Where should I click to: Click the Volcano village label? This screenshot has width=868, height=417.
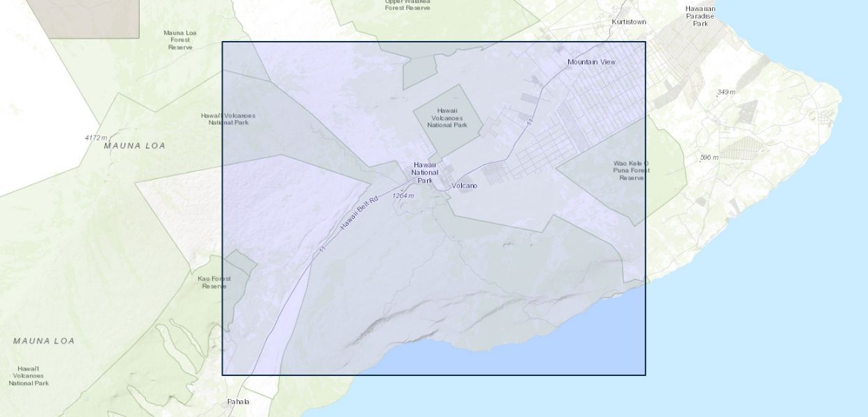[x=464, y=186]
